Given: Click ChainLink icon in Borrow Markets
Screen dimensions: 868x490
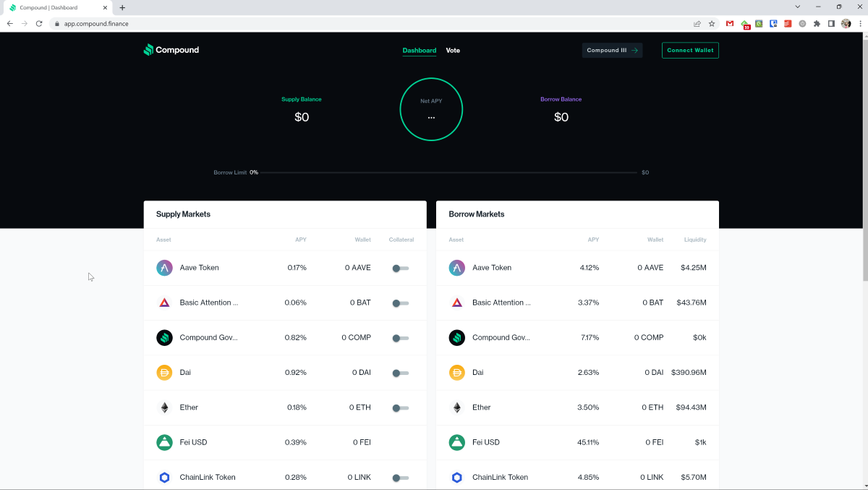Looking at the screenshot, I should pyautogui.click(x=457, y=478).
